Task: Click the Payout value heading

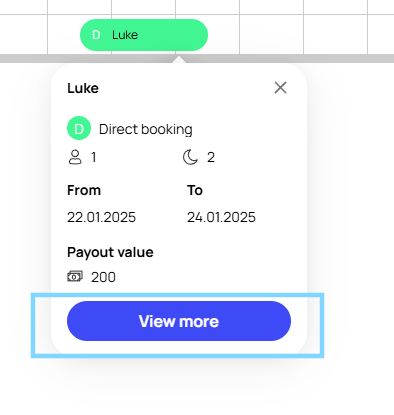Action: pos(110,252)
